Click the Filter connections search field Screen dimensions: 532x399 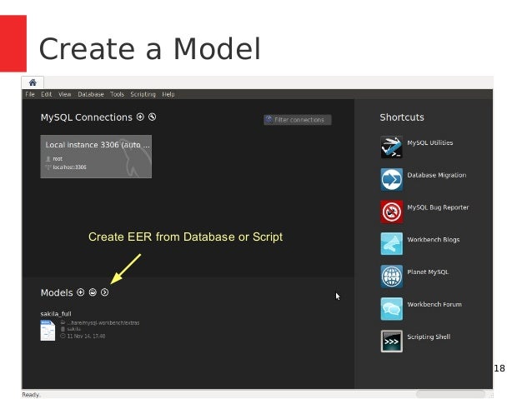298,120
